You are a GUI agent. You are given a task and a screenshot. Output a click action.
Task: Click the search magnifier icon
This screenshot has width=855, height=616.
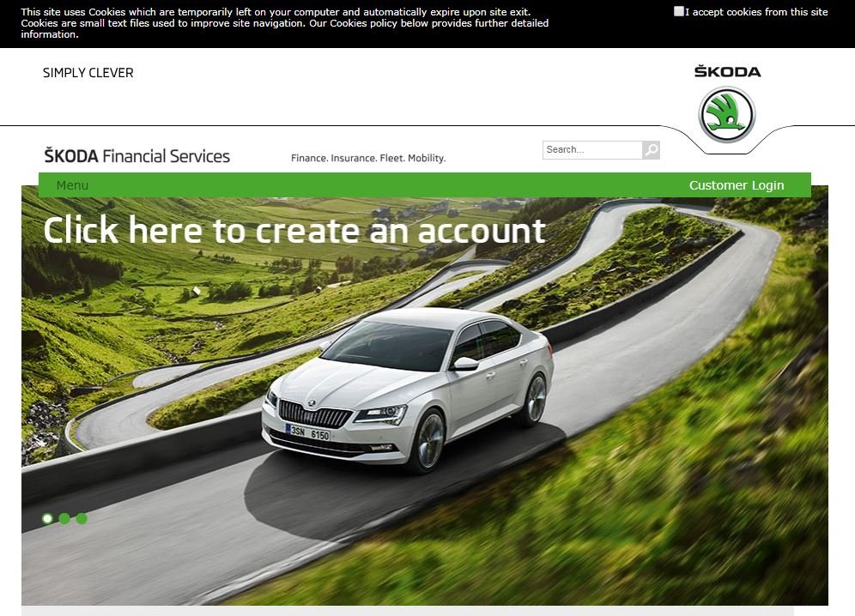pyautogui.click(x=651, y=150)
